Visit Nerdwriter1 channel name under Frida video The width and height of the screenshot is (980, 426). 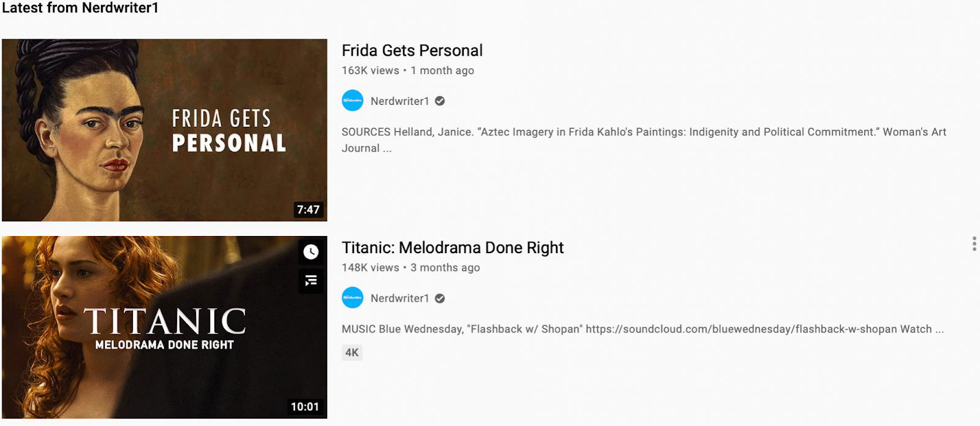point(400,101)
